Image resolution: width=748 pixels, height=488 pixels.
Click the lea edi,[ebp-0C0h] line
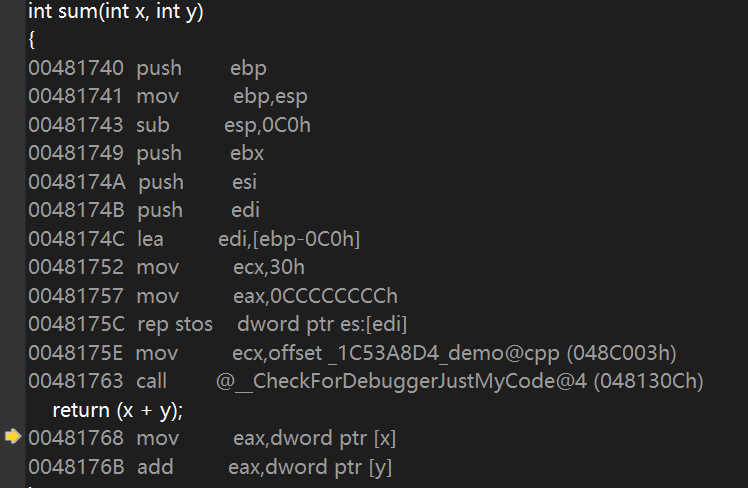click(194, 239)
